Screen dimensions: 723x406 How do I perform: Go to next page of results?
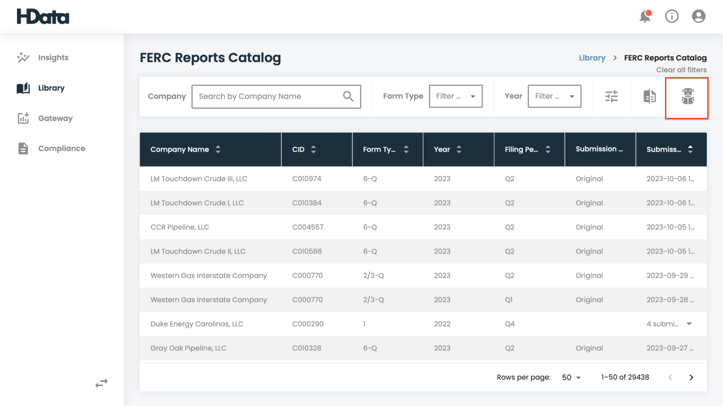coord(691,377)
